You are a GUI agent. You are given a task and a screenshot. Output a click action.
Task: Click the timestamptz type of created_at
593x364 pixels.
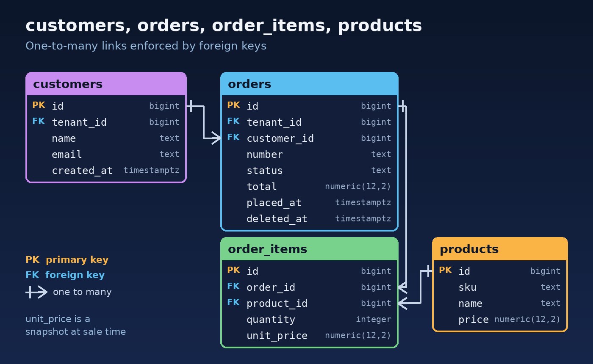151,170
